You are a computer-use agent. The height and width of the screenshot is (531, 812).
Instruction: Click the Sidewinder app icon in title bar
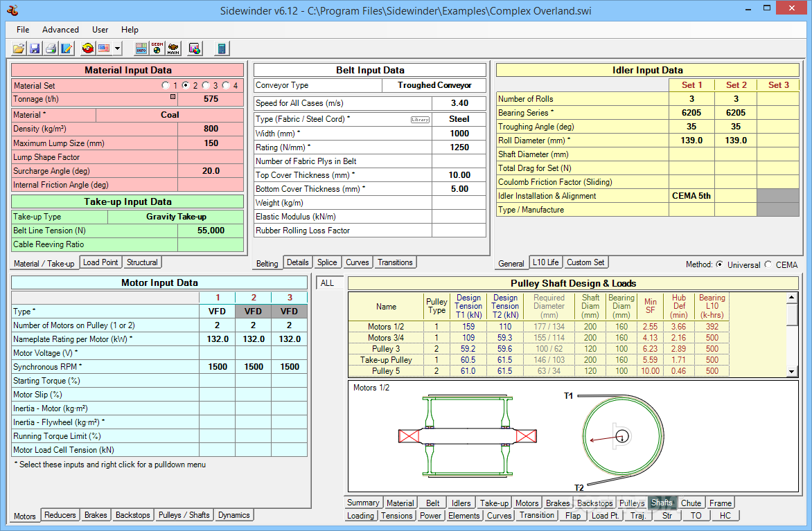click(x=13, y=10)
